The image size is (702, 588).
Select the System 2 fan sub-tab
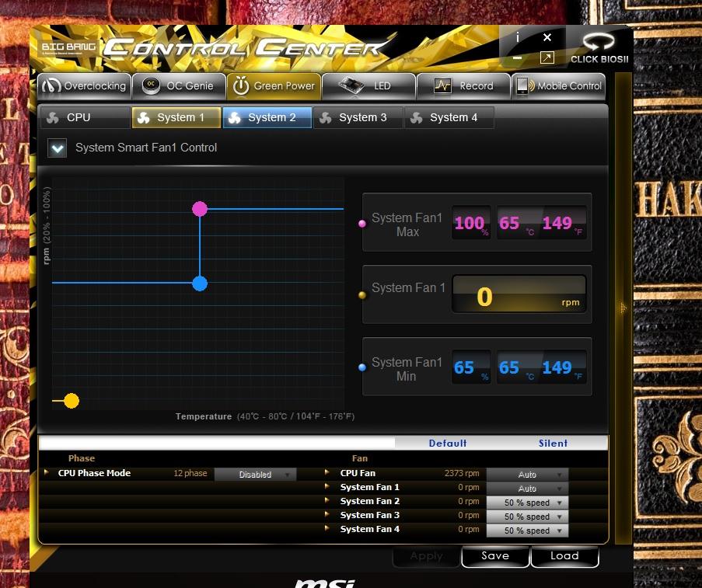click(x=267, y=117)
